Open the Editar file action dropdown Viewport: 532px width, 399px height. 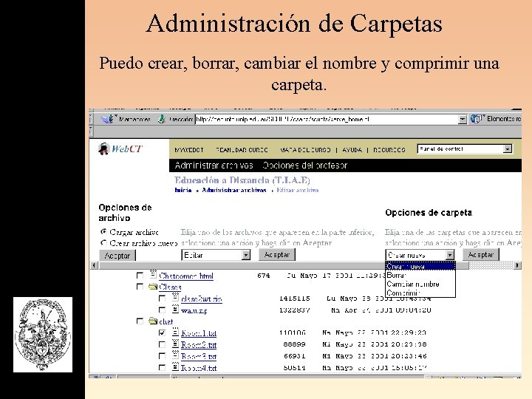[x=216, y=255]
